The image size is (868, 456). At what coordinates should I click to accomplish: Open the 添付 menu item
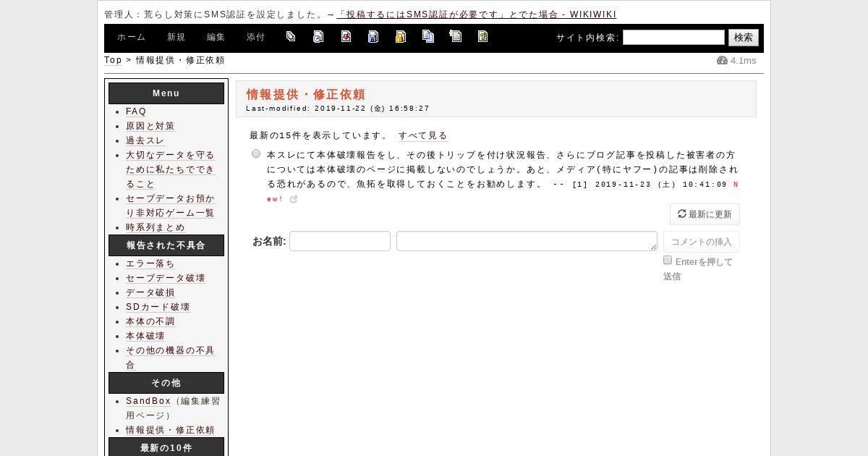[x=255, y=37]
